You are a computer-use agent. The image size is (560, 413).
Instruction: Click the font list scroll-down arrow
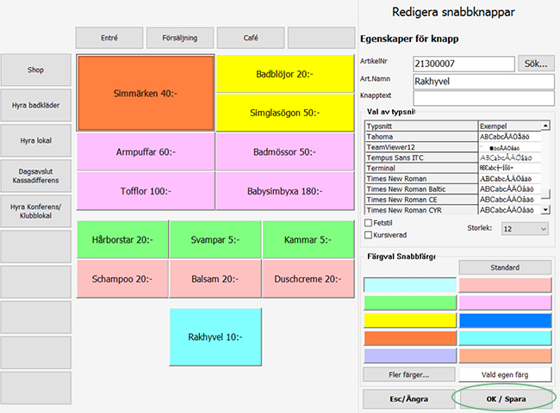[x=545, y=209]
